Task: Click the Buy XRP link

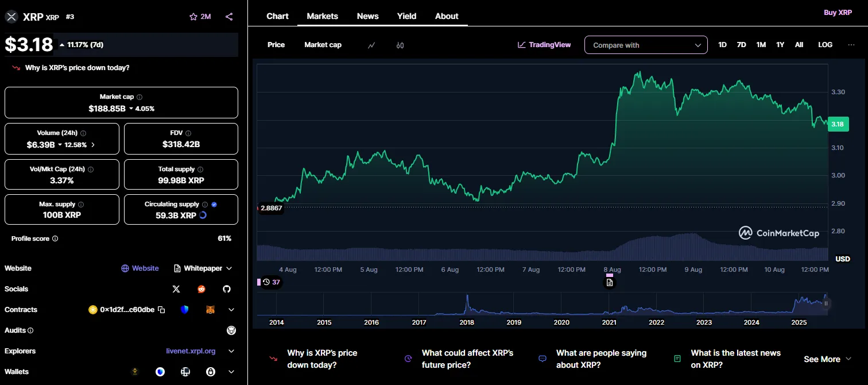Action: (838, 12)
